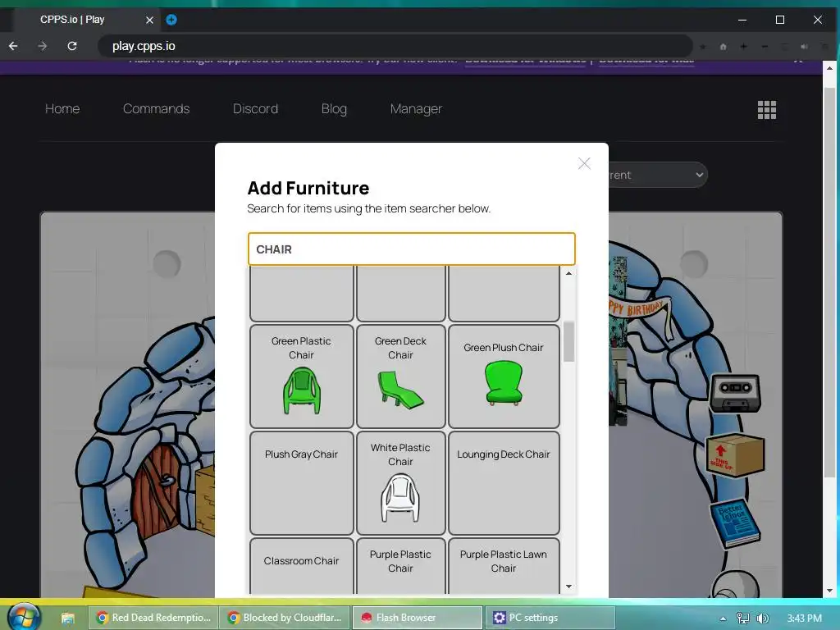Add the White Plastic Chair item
The image size is (840, 630).
tap(400, 482)
